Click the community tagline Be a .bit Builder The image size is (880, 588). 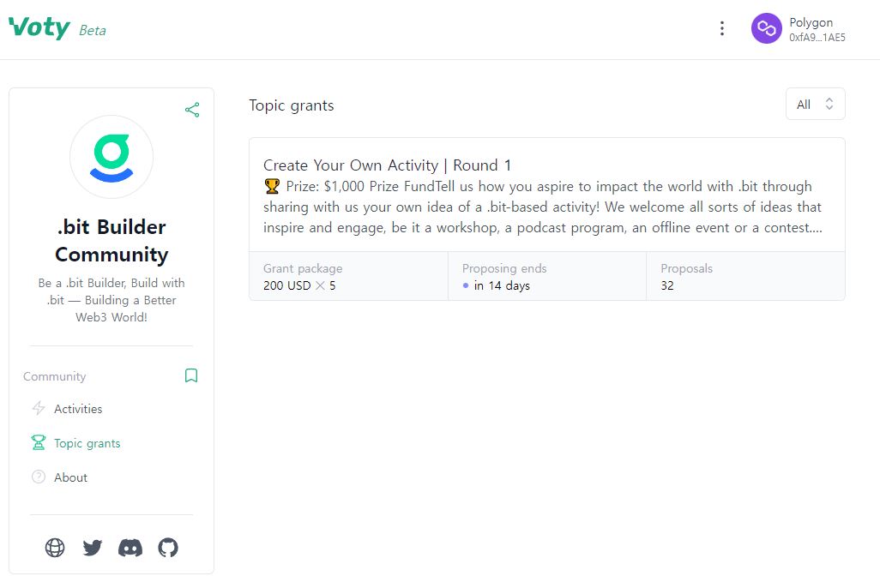tap(112, 300)
